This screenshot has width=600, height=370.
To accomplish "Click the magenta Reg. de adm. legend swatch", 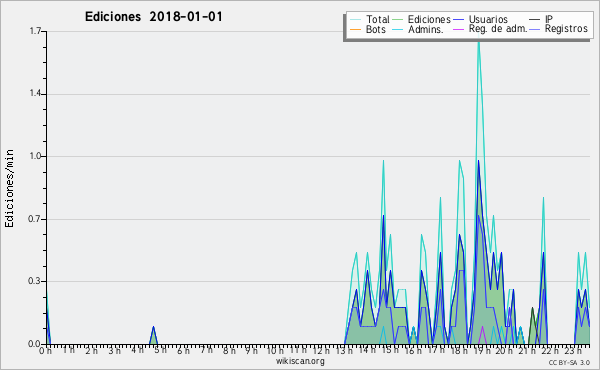I will [x=458, y=29].
